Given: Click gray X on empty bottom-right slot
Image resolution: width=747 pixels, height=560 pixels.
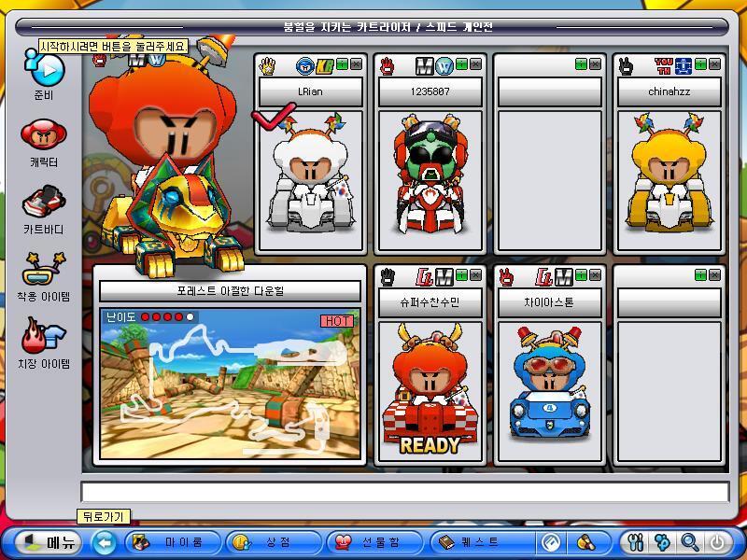Looking at the screenshot, I should tap(714, 275).
